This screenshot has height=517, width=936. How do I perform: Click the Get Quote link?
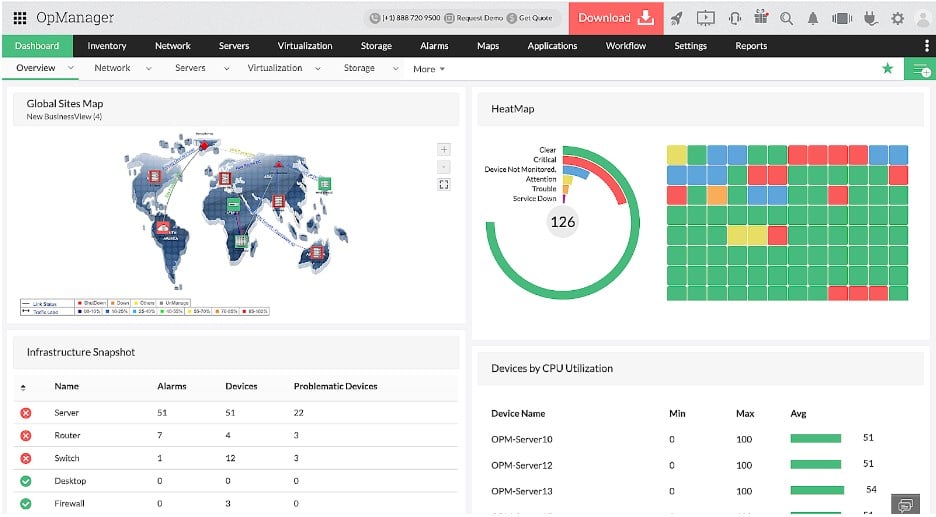529,19
